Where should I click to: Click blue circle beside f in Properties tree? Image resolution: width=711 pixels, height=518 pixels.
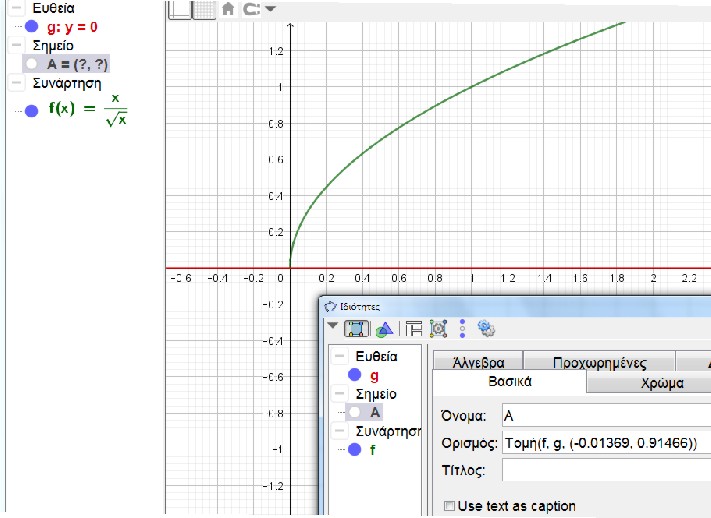(355, 450)
